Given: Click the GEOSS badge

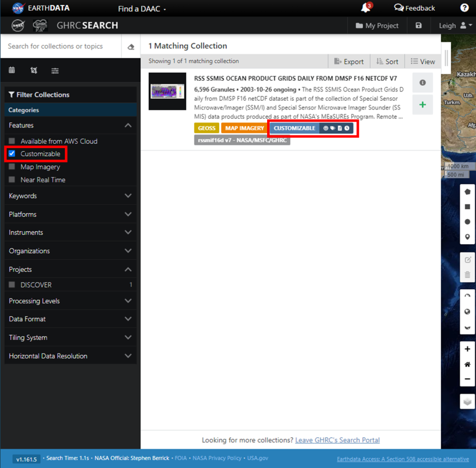Looking at the screenshot, I should coord(206,128).
